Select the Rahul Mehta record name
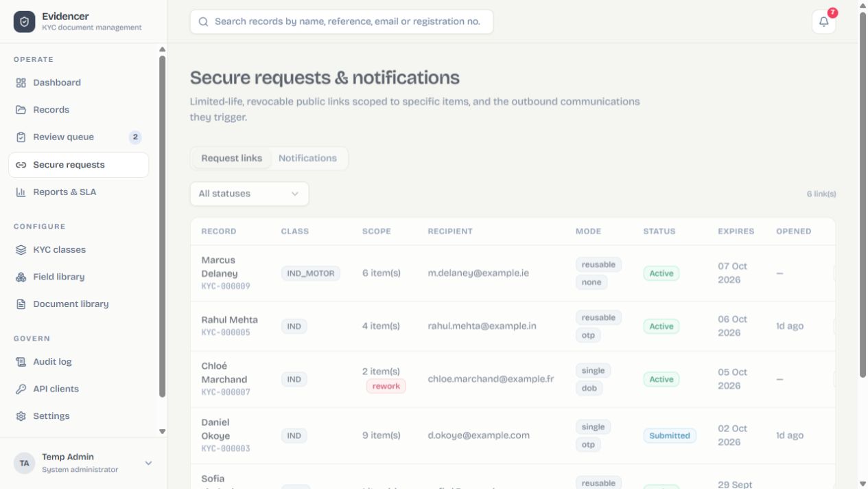868x489 pixels. [230, 320]
